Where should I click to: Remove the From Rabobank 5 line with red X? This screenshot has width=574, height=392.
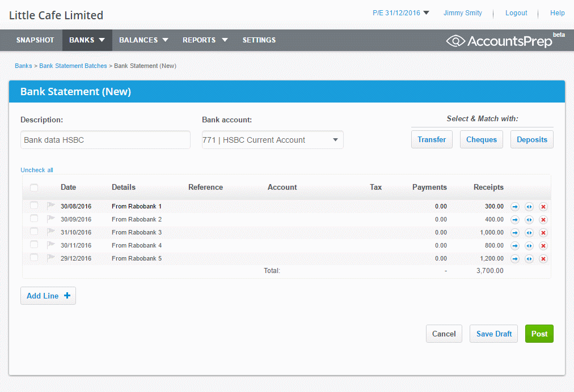(x=543, y=259)
